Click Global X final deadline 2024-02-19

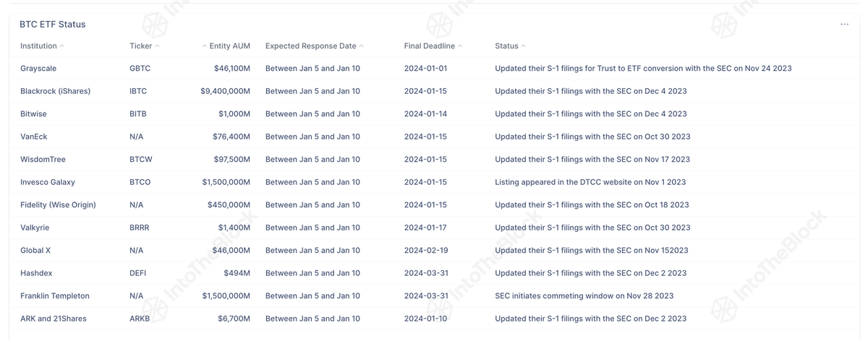426,251
